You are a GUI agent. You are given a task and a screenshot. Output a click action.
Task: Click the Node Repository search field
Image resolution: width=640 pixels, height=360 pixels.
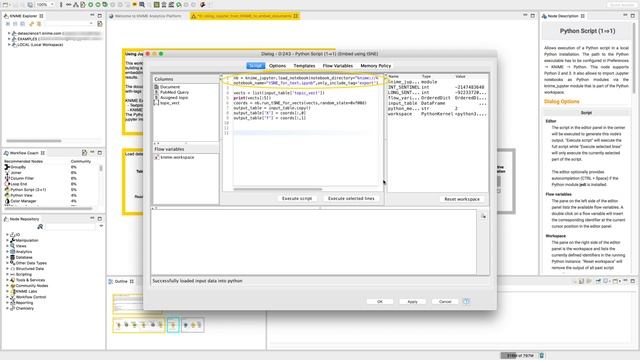pos(70,227)
